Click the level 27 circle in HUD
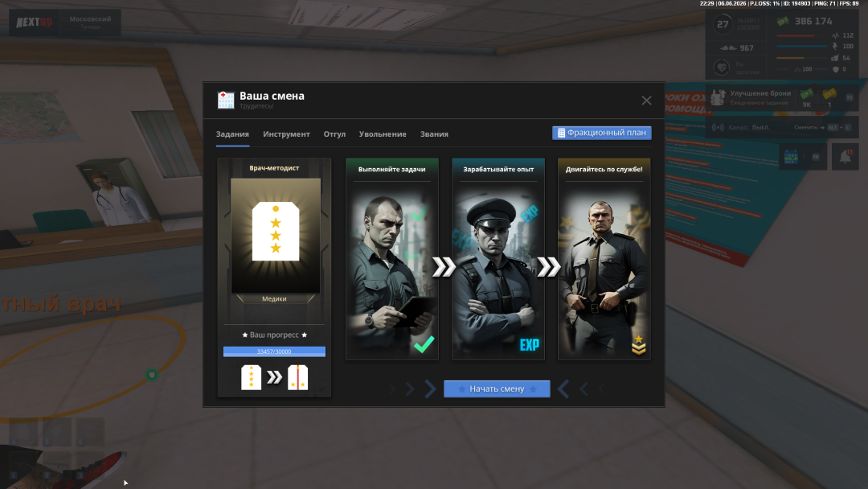The width and height of the screenshot is (868, 489). pos(723,24)
